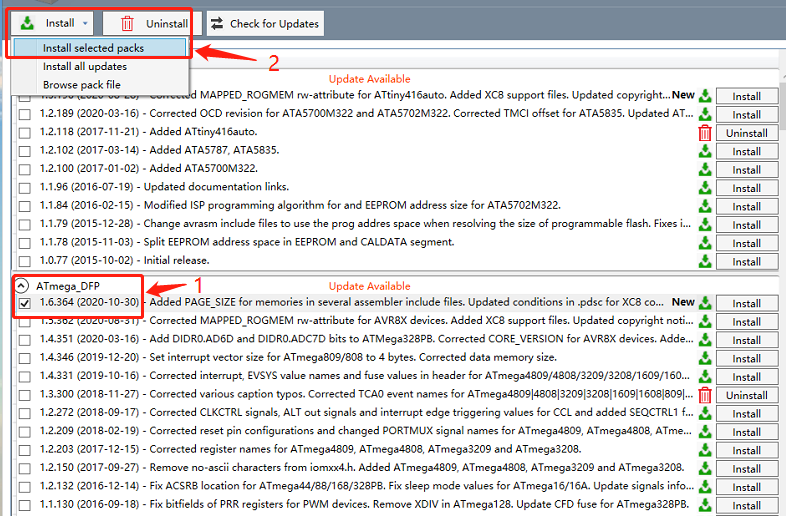Check version 1.2.100 checkbox
The height and width of the screenshot is (516, 786).
tap(25, 169)
